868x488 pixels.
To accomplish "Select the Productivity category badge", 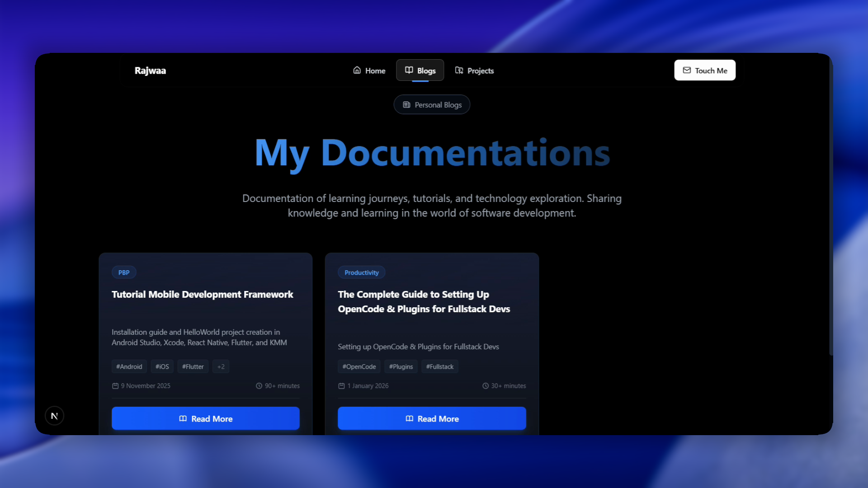I will coord(361,272).
